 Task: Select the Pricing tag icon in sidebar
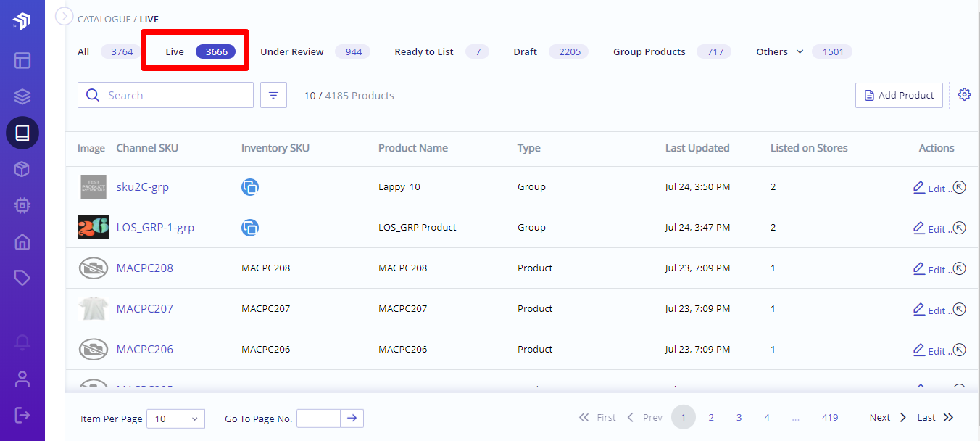coord(22,278)
